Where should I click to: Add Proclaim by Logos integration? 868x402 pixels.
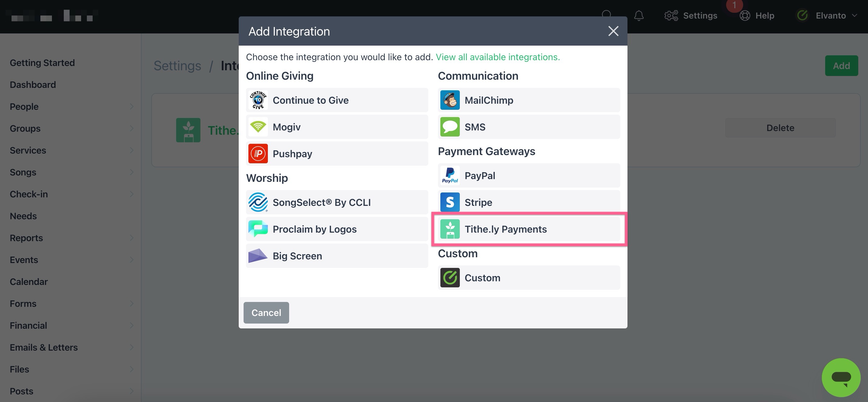click(x=336, y=229)
